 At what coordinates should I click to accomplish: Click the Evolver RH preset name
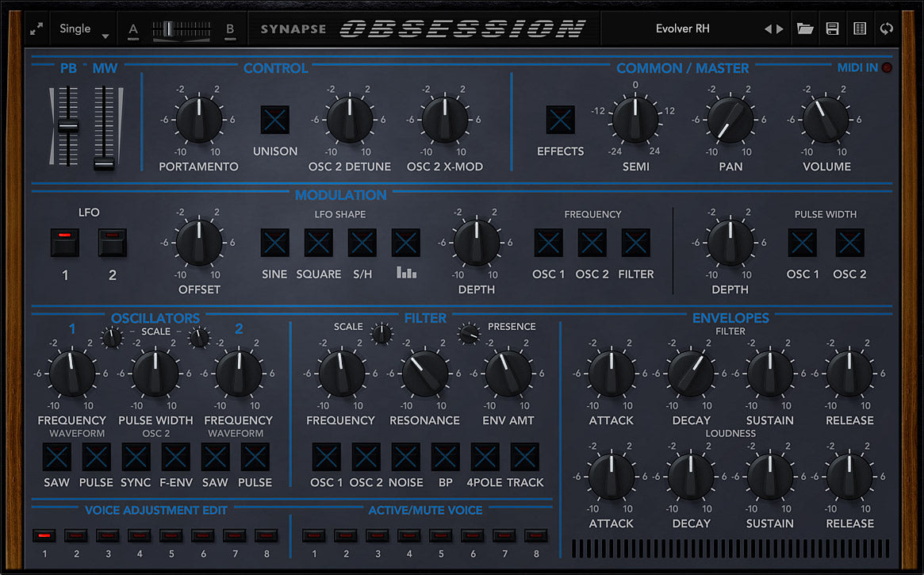[682, 29]
